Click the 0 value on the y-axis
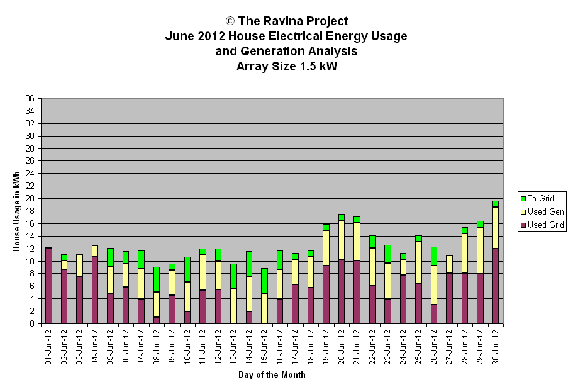 point(32,323)
